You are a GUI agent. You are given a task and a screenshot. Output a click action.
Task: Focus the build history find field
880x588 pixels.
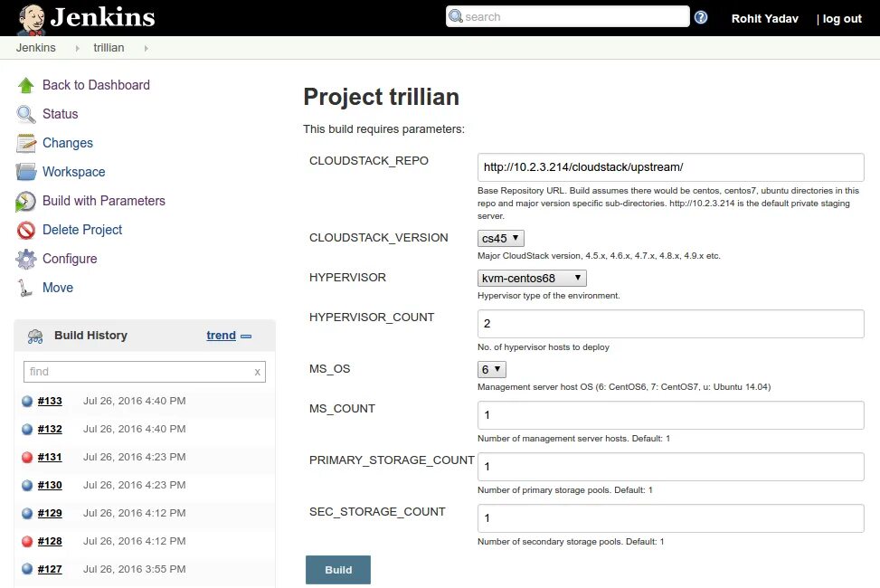coord(144,372)
